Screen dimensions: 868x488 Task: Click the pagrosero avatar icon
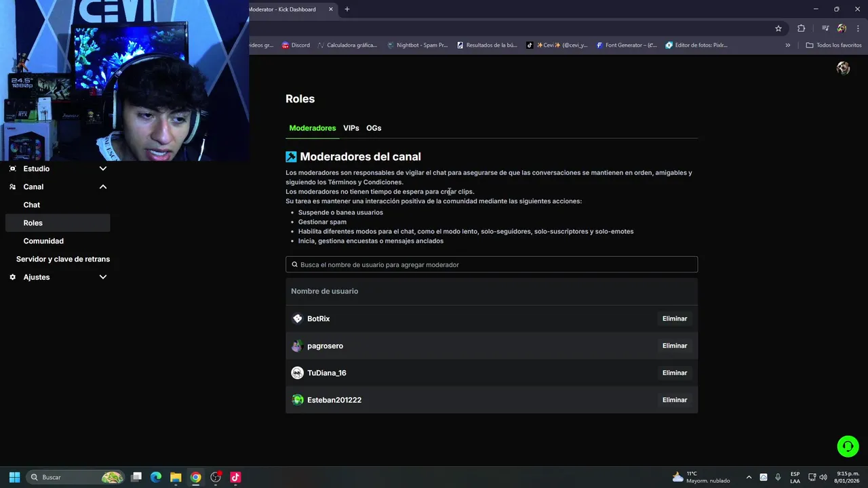click(297, 346)
